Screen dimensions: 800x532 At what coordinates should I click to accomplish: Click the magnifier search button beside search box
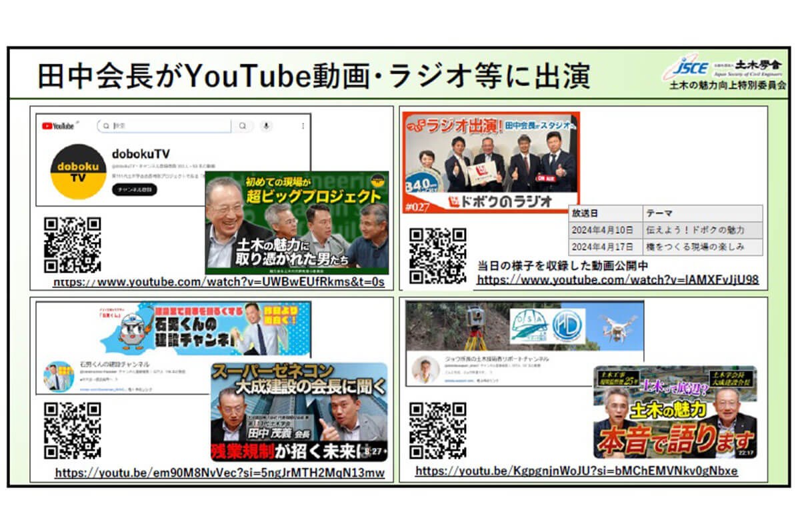[x=243, y=125]
